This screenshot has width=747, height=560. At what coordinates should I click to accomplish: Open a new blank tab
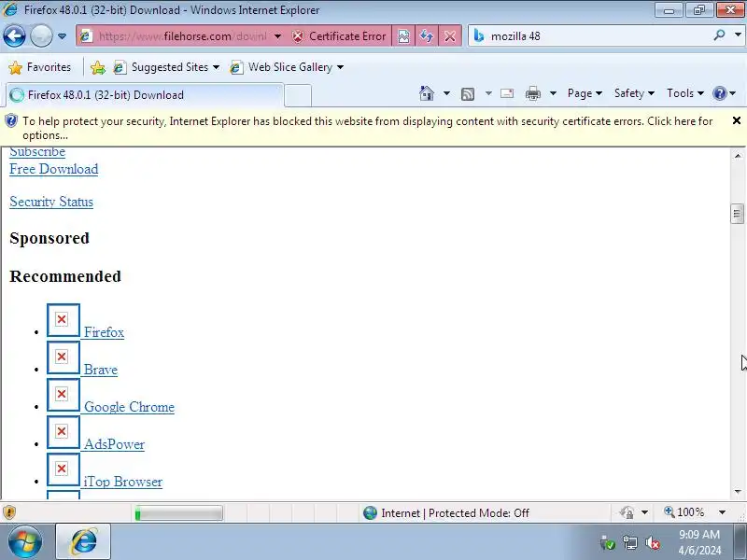click(298, 95)
